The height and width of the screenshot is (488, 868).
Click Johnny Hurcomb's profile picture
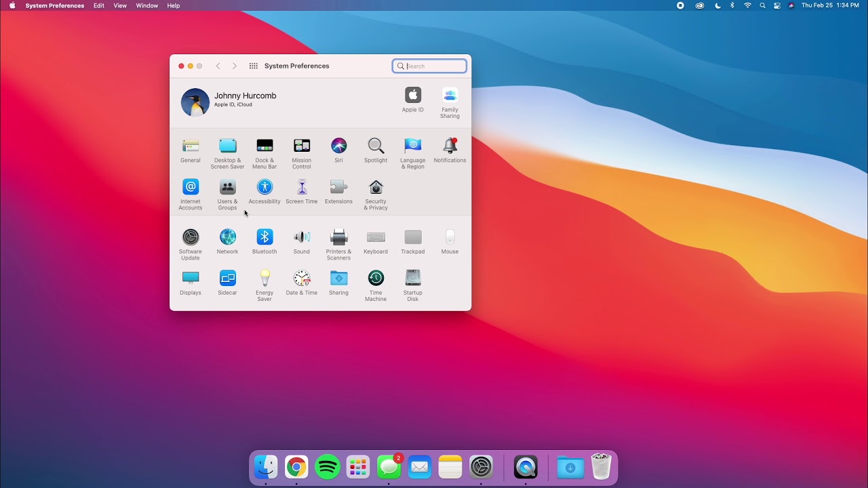coord(195,102)
